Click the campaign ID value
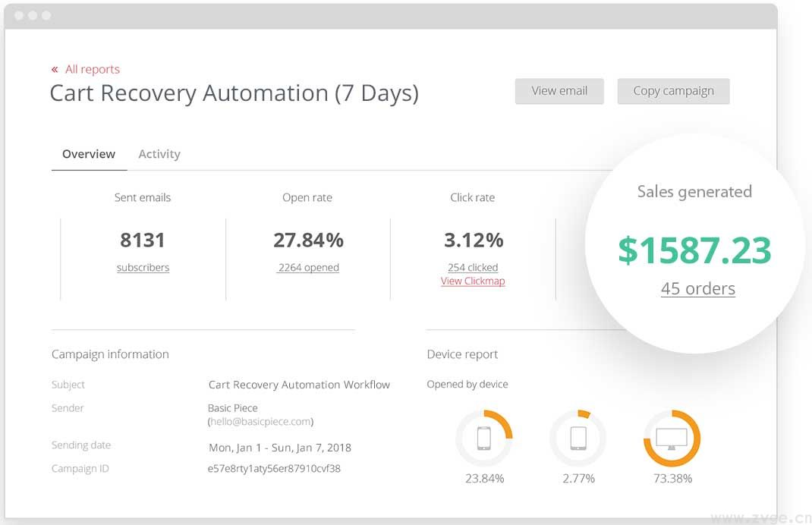 [x=274, y=469]
